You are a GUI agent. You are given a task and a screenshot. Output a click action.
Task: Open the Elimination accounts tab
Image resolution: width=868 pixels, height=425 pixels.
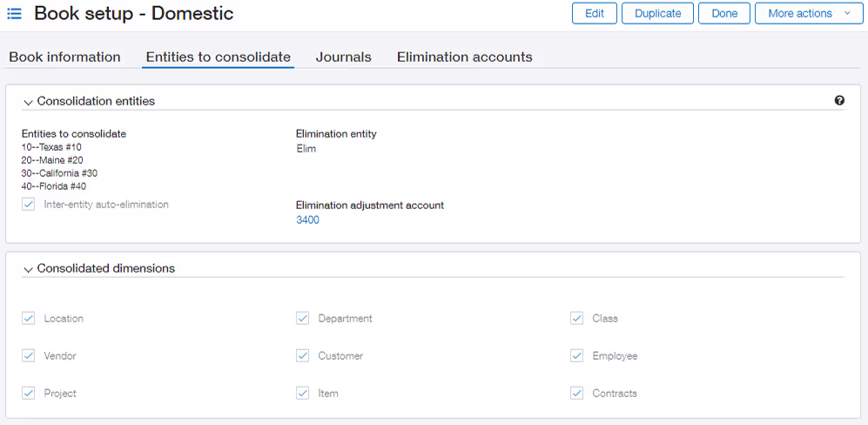pos(464,57)
